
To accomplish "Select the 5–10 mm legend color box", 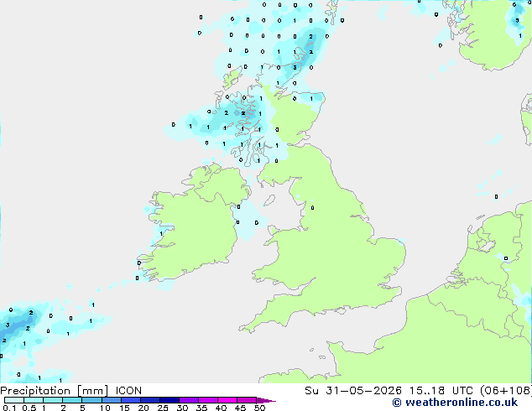I will [x=91, y=400].
